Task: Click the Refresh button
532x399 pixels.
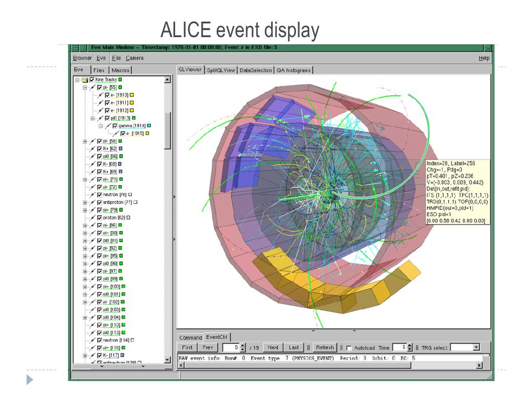Action: (x=325, y=347)
